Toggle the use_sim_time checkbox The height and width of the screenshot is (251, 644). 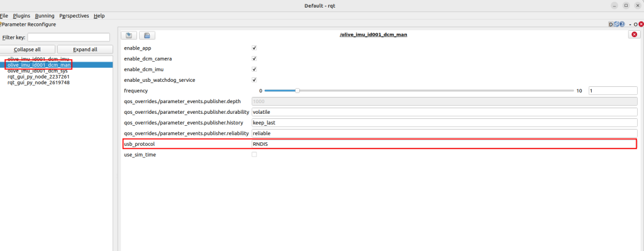(254, 155)
